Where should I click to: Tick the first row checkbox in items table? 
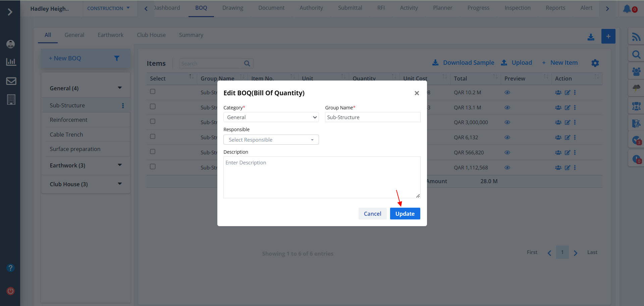tap(153, 92)
